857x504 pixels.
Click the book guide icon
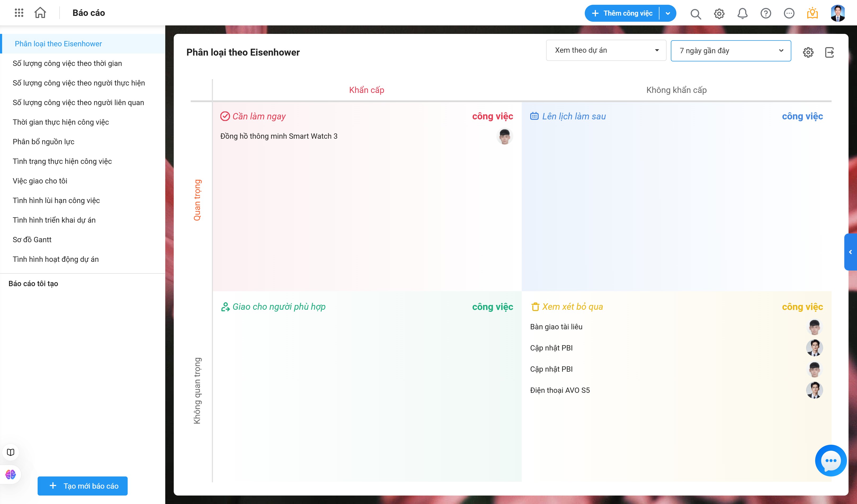[11, 452]
